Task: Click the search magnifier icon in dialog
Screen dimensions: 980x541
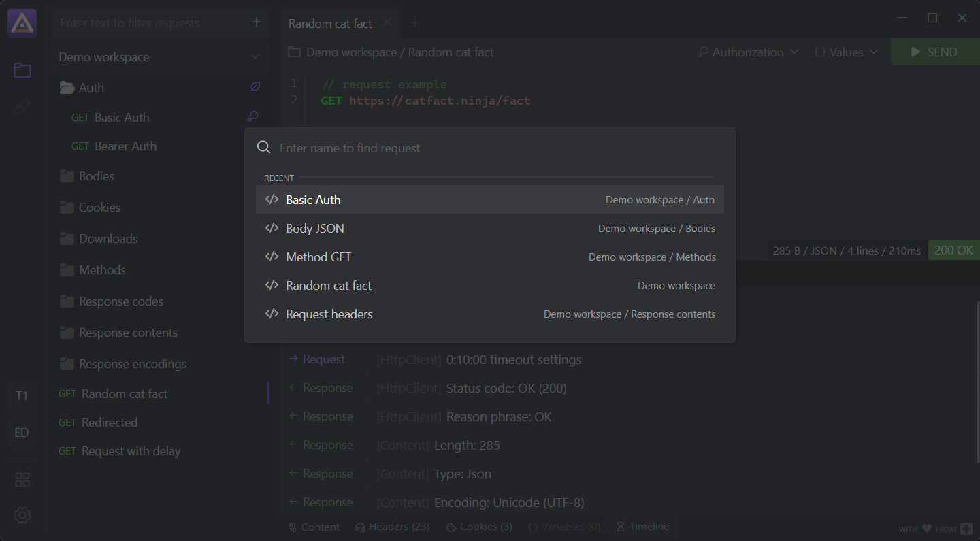Action: pyautogui.click(x=263, y=148)
